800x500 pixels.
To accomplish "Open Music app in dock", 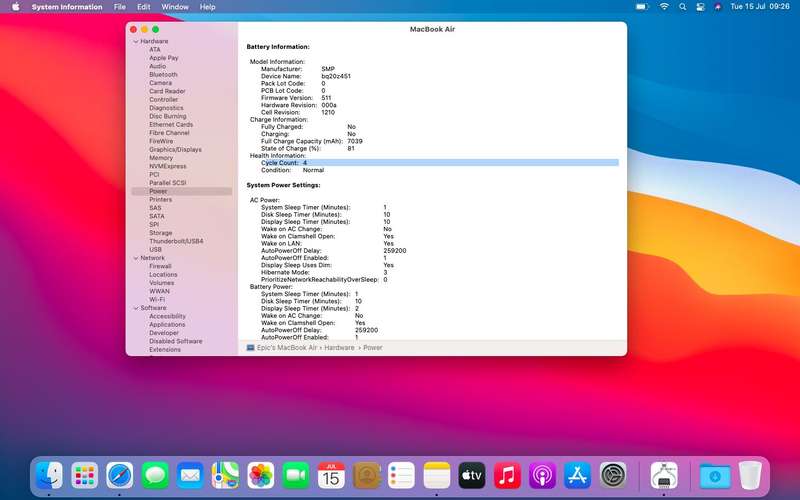I will 507,476.
